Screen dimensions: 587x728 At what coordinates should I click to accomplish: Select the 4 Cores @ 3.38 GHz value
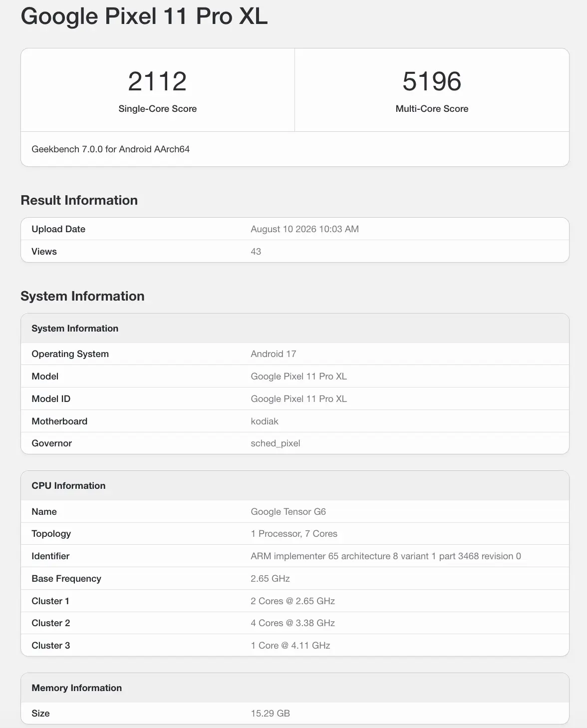click(x=293, y=623)
